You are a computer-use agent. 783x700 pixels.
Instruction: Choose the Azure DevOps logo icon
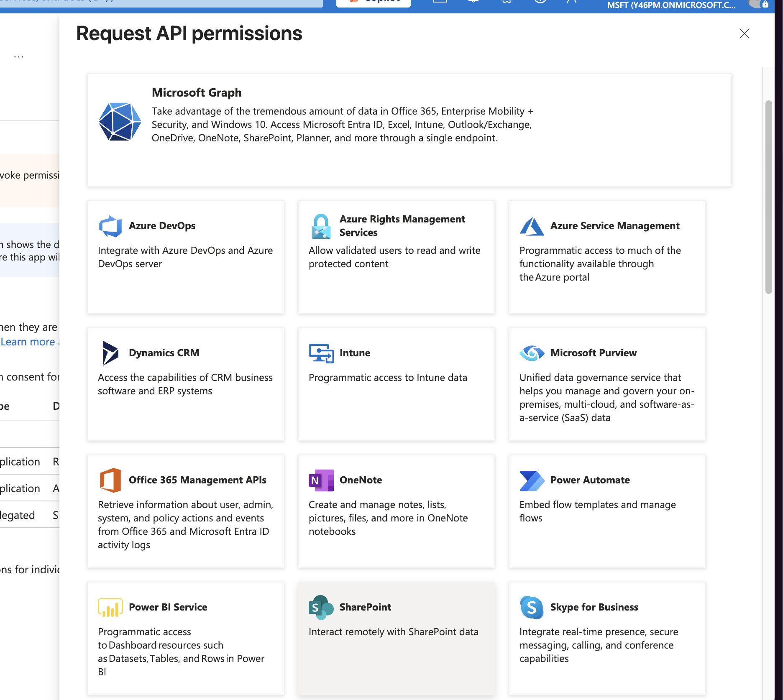110,226
